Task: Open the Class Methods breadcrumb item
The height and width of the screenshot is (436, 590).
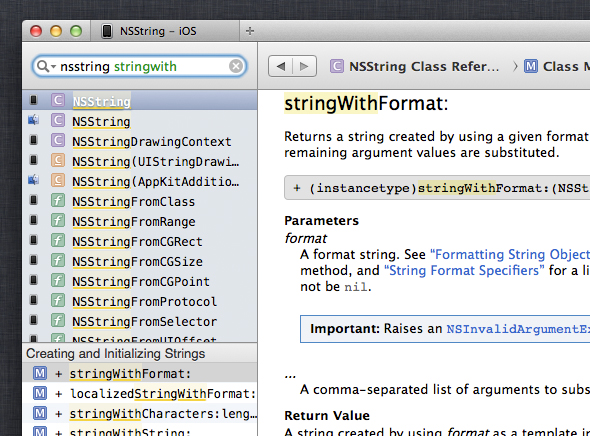Action: [x=557, y=67]
